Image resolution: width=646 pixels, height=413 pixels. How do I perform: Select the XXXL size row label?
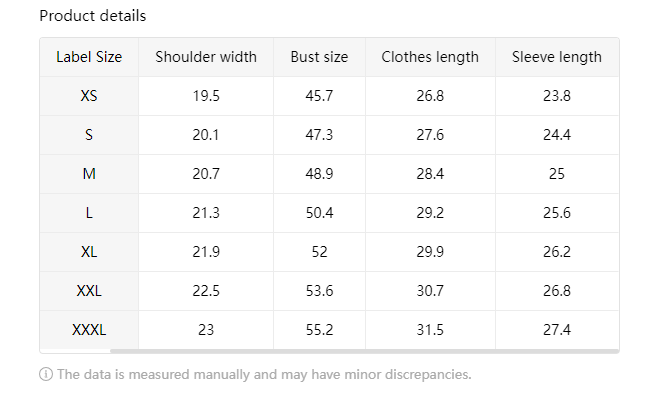(x=89, y=329)
